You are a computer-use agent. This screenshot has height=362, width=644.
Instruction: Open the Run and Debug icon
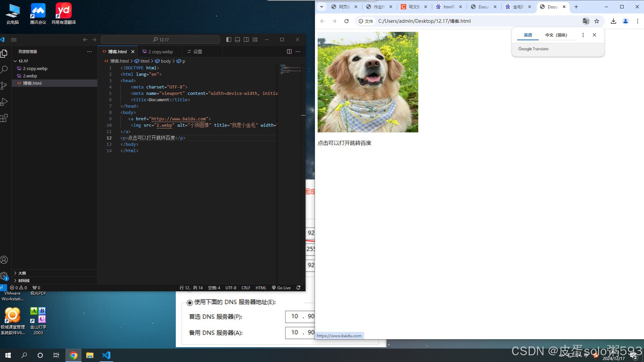[x=4, y=102]
